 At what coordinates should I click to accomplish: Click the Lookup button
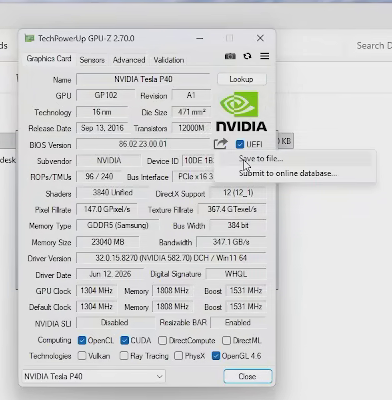[x=241, y=79]
